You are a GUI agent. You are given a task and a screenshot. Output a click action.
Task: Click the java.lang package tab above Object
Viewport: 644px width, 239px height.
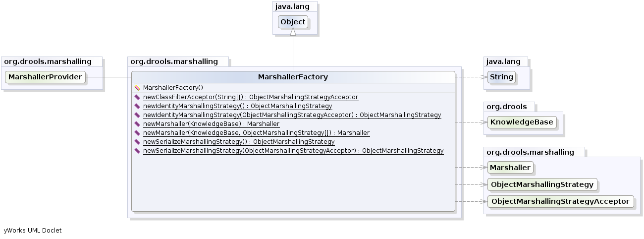point(294,7)
